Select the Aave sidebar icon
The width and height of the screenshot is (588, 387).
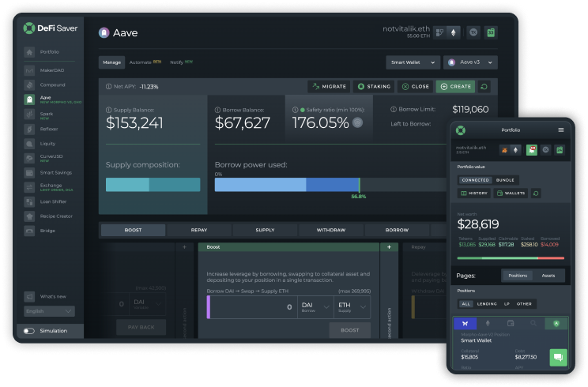pyautogui.click(x=29, y=100)
